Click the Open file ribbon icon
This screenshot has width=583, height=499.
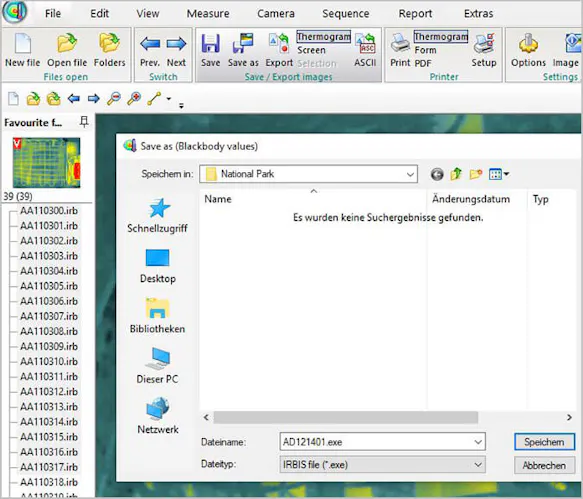(67, 50)
